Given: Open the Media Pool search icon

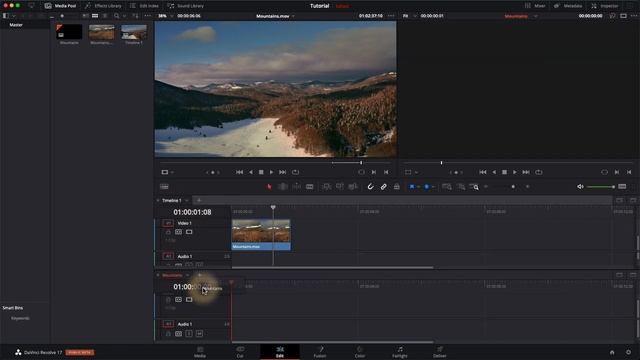Looking at the screenshot, I should (x=117, y=16).
